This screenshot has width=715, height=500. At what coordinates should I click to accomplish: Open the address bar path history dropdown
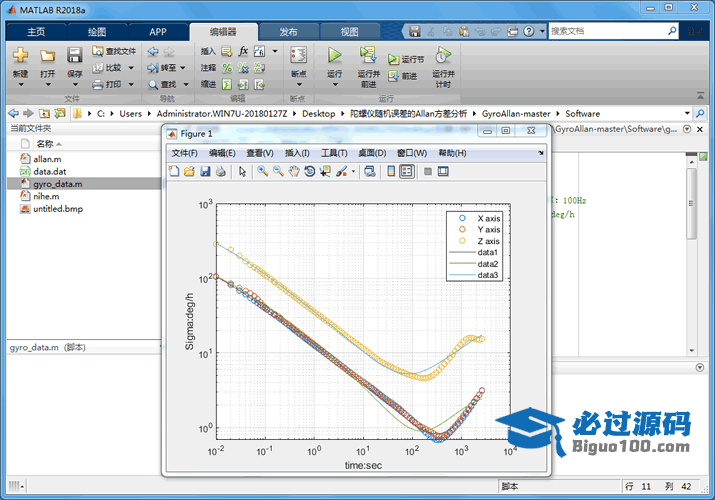(x=687, y=113)
